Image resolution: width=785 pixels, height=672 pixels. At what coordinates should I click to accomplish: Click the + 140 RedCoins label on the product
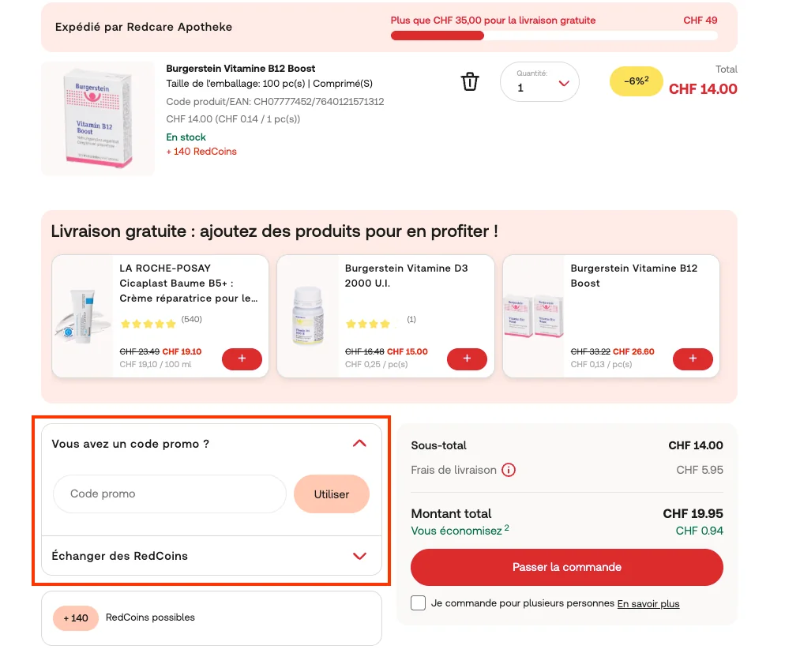(x=201, y=150)
